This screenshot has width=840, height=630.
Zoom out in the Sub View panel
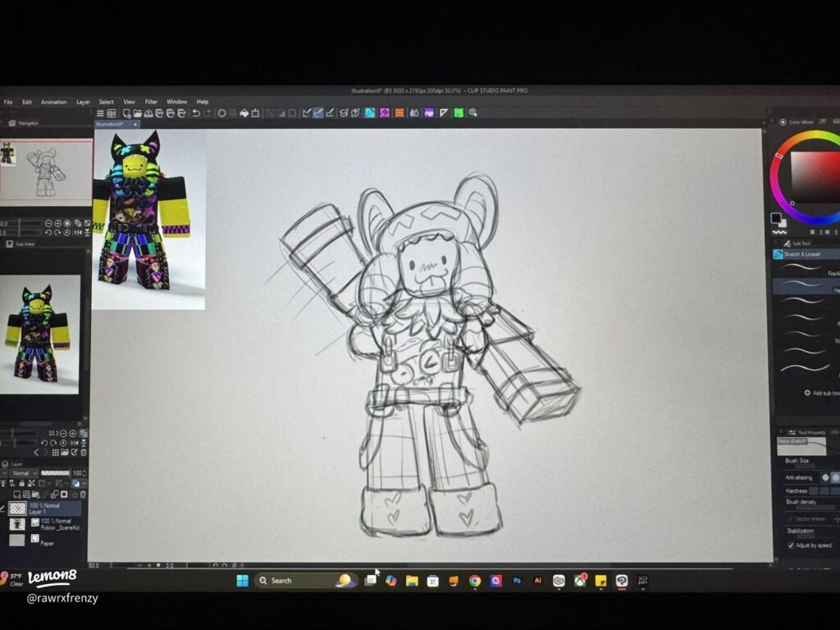pyautogui.click(x=63, y=433)
